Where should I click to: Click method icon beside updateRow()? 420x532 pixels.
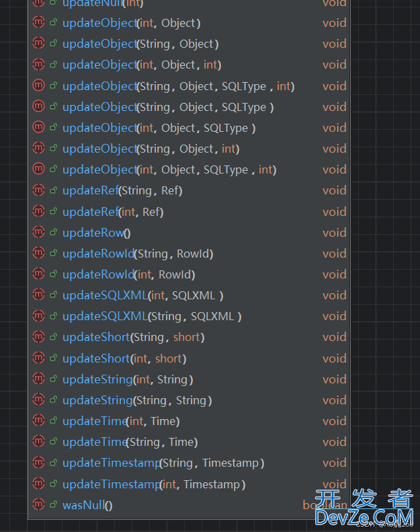click(39, 232)
